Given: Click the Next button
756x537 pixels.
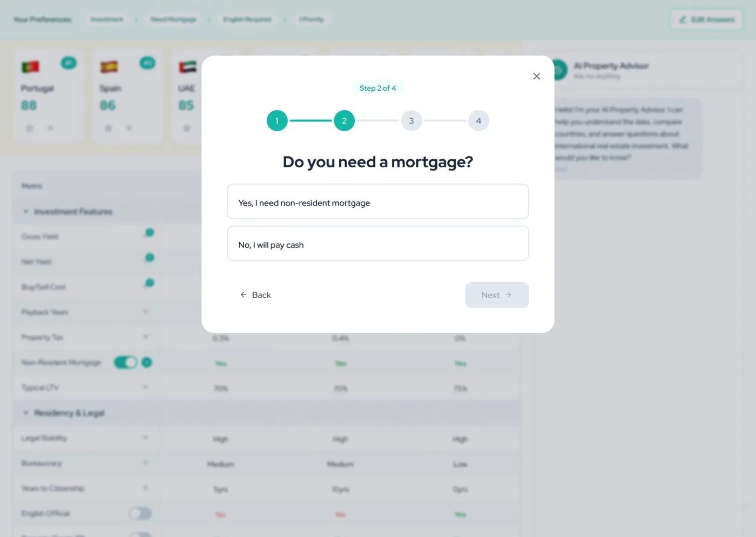Looking at the screenshot, I should pos(497,295).
